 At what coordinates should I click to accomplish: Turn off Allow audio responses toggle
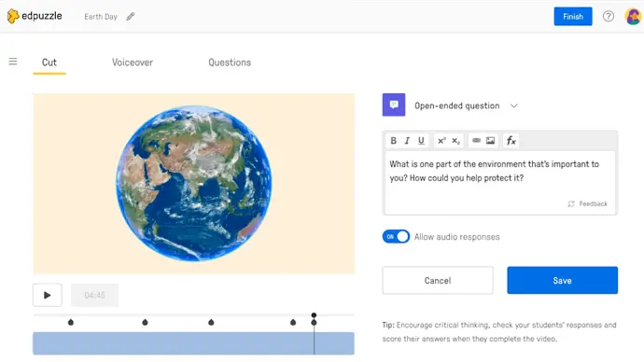click(x=396, y=236)
